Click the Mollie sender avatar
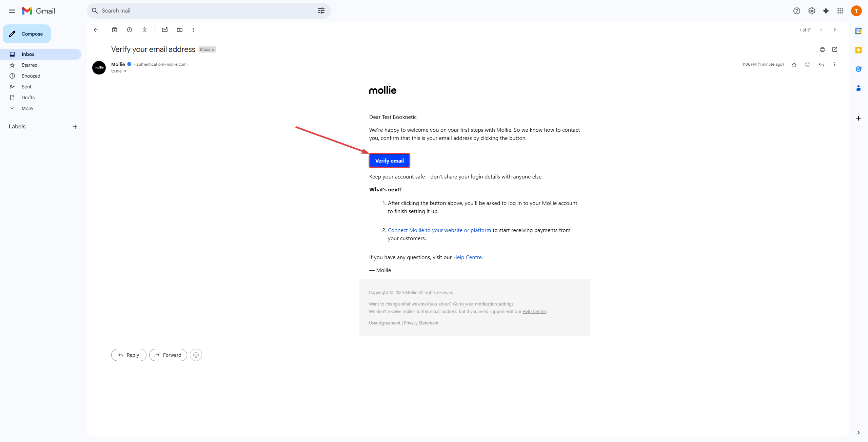 (99, 68)
